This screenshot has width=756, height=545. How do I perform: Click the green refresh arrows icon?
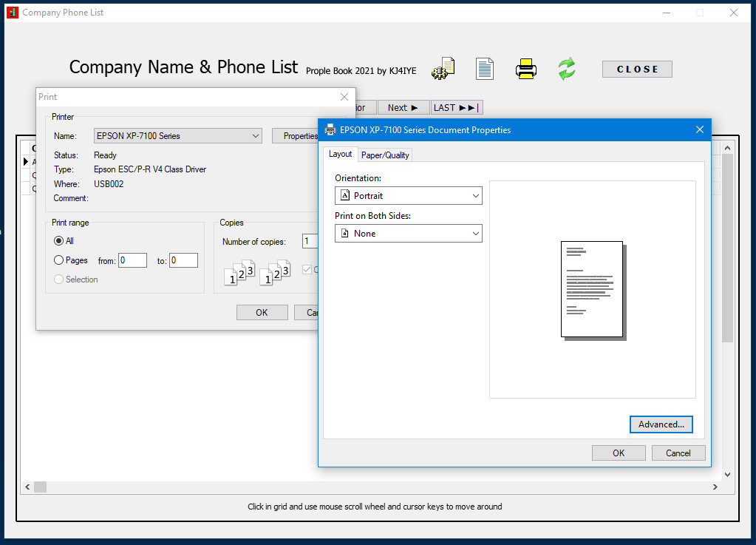[567, 69]
